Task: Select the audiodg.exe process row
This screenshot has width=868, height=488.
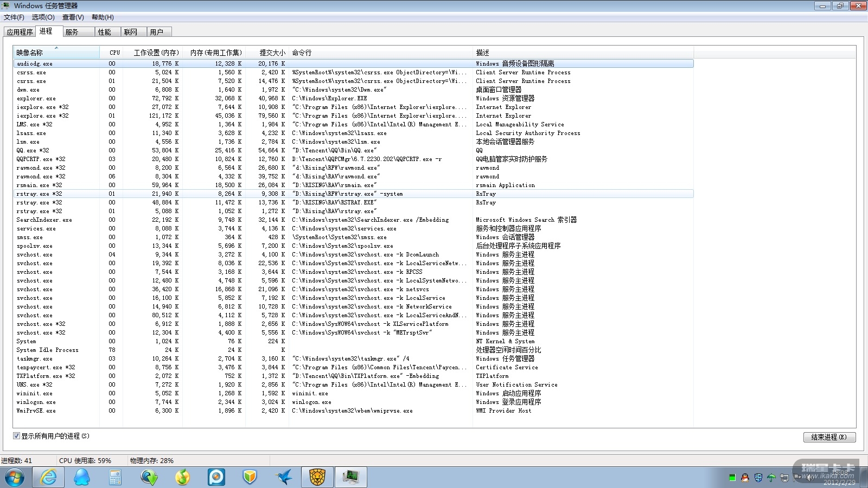Action: [353, 63]
